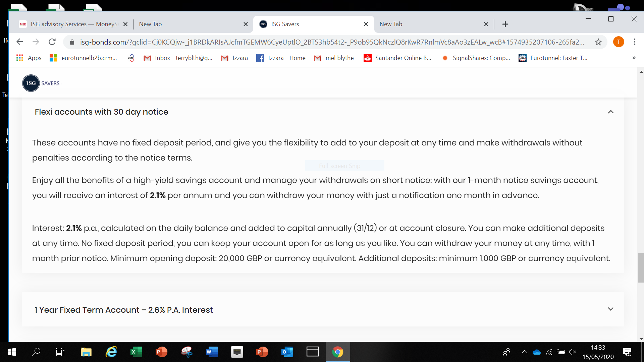Screen dimensions: 644x362
Task: Open Apps bookmarks shortcut
Action: pos(29,58)
